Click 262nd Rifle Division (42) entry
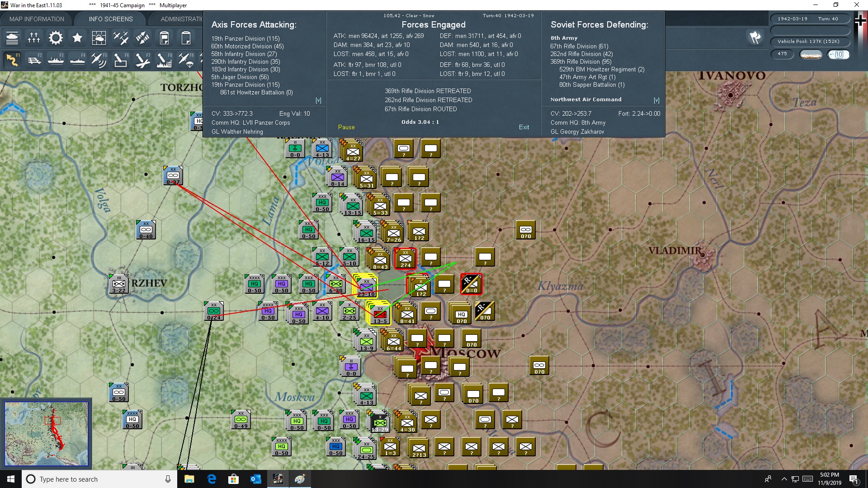Viewport: 868px width, 488px height. click(x=581, y=54)
